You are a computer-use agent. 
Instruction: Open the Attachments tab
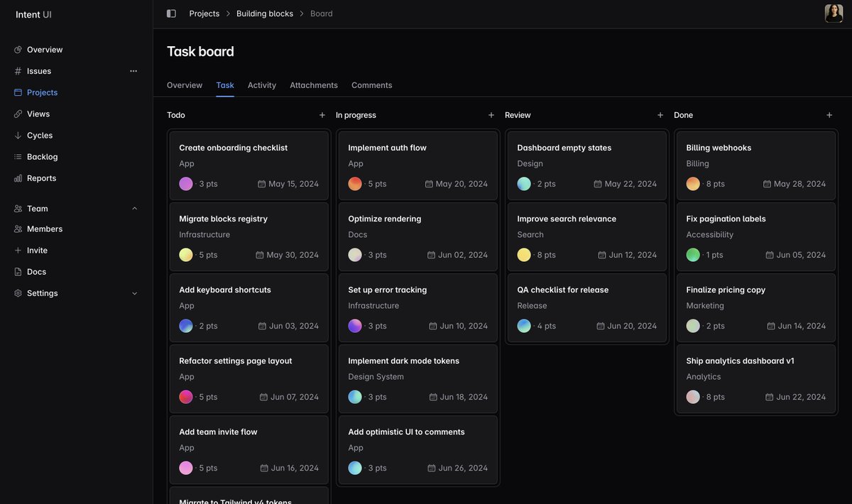pyautogui.click(x=314, y=85)
